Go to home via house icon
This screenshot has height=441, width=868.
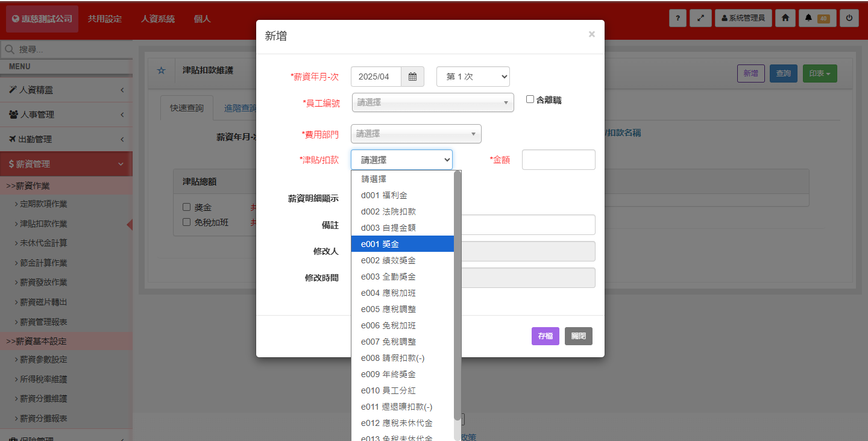click(x=785, y=18)
